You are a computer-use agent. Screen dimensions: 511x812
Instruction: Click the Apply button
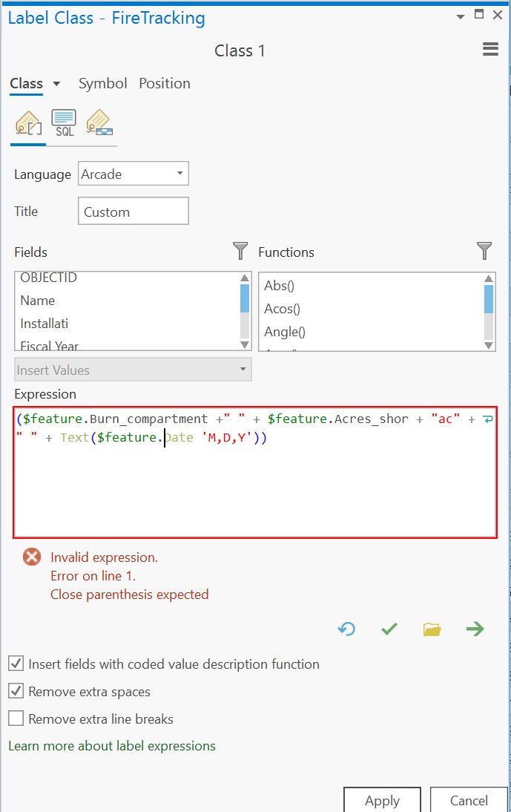(382, 800)
